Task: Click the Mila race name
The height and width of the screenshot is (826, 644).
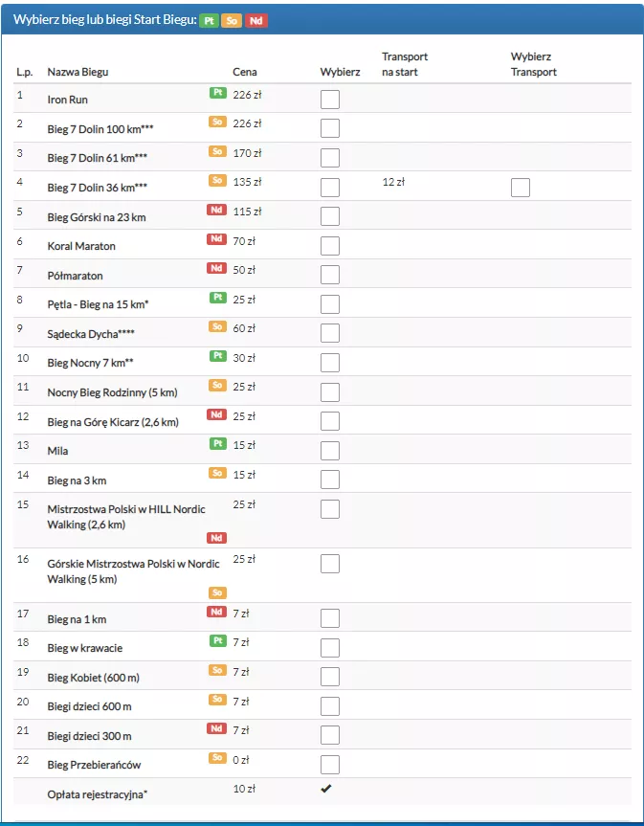Action: point(58,451)
